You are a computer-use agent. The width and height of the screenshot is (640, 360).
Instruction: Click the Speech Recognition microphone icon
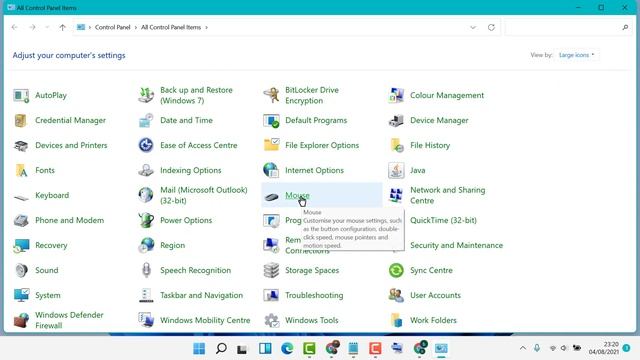tap(146, 270)
